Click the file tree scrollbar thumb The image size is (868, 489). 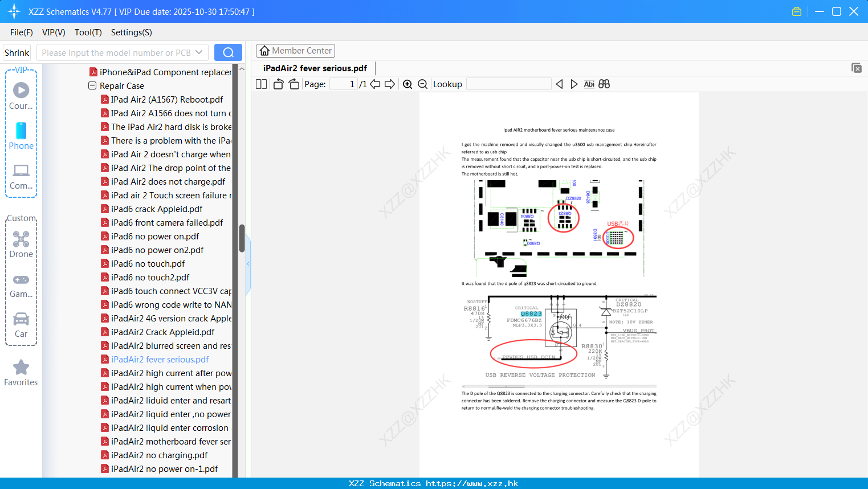[x=242, y=238]
